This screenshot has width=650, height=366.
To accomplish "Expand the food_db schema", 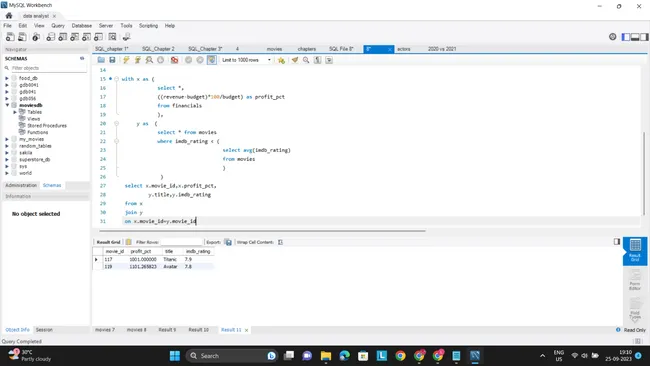I will pyautogui.click(x=7, y=78).
